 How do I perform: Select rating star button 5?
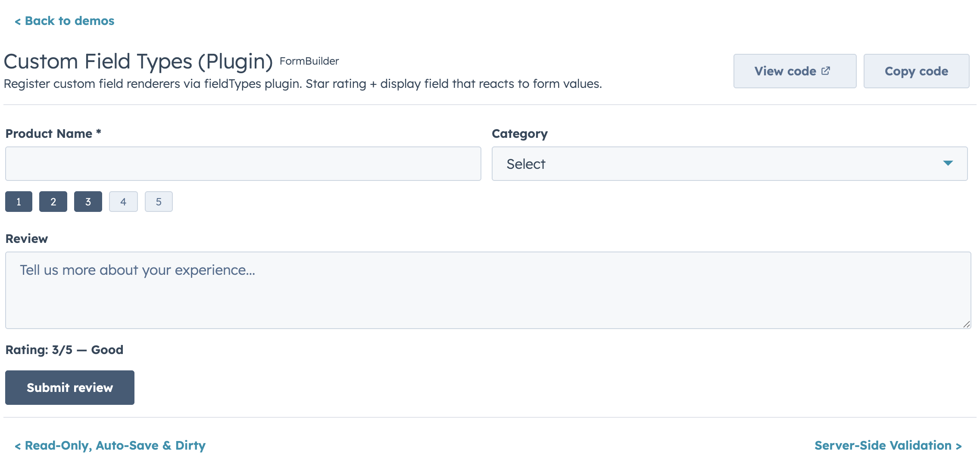coord(159,201)
